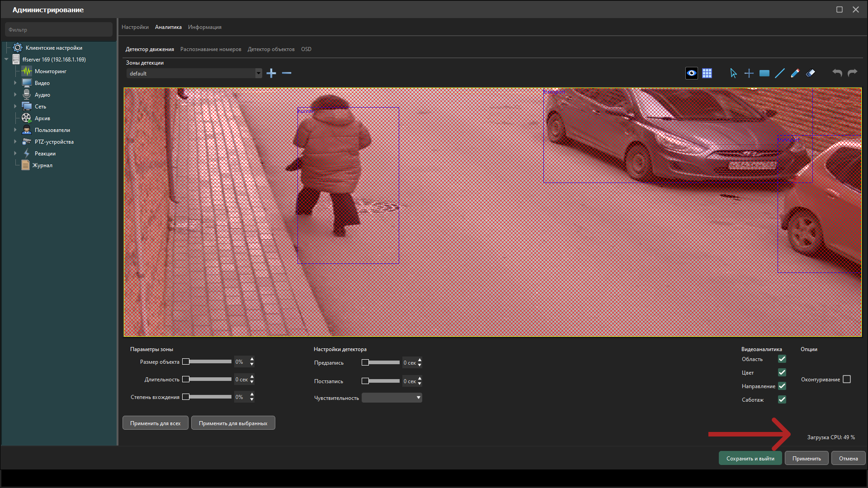The width and height of the screenshot is (868, 488).
Task: Add a new detection zone with plus
Action: point(271,73)
